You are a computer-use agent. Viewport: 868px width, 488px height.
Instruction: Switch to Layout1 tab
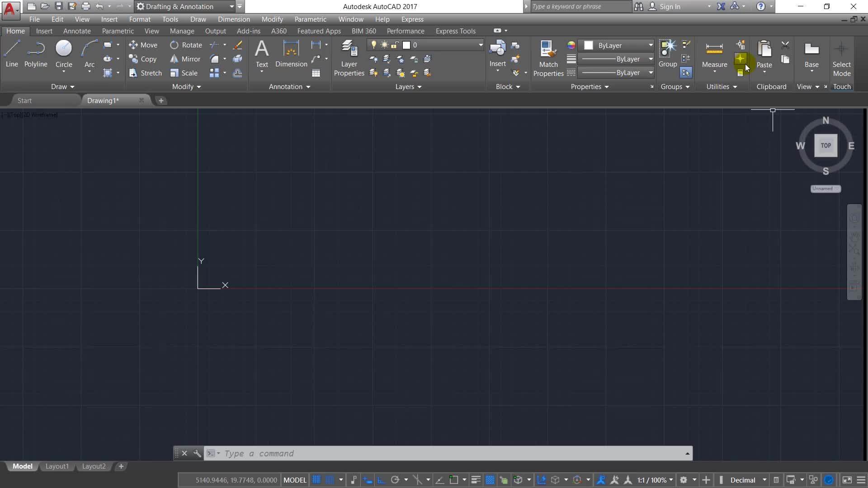(57, 466)
